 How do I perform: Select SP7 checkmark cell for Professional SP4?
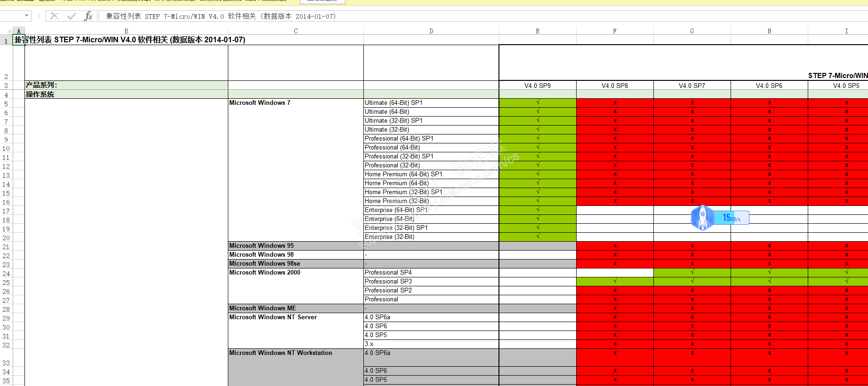click(692, 273)
